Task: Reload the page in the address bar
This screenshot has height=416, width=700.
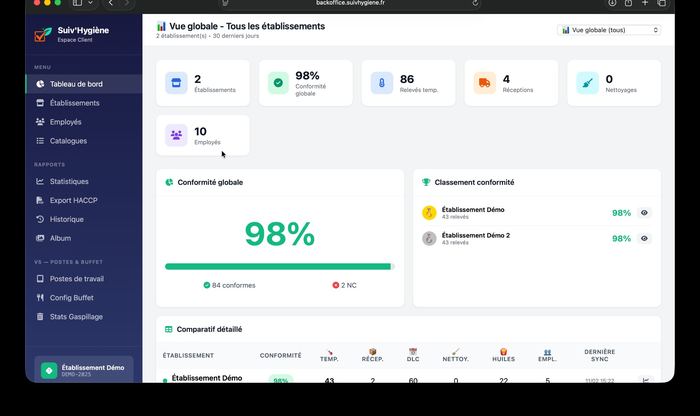Action: (x=475, y=3)
